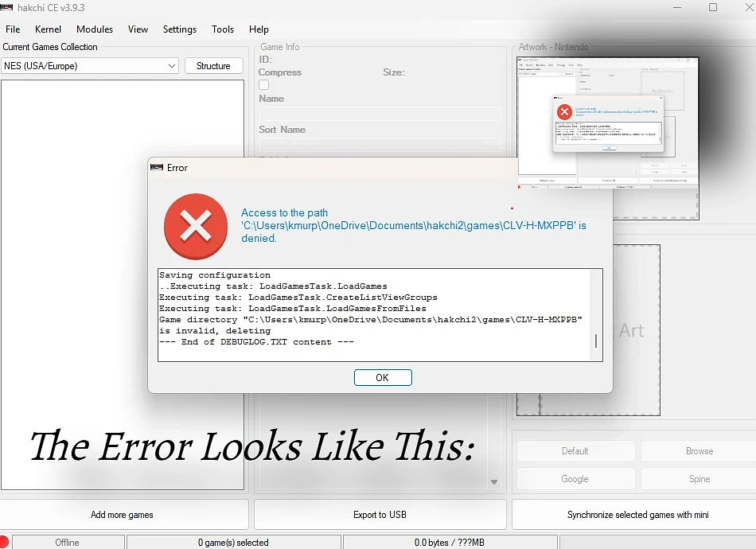Click the Browse artwork button
This screenshot has width=756, height=549.
(x=699, y=451)
